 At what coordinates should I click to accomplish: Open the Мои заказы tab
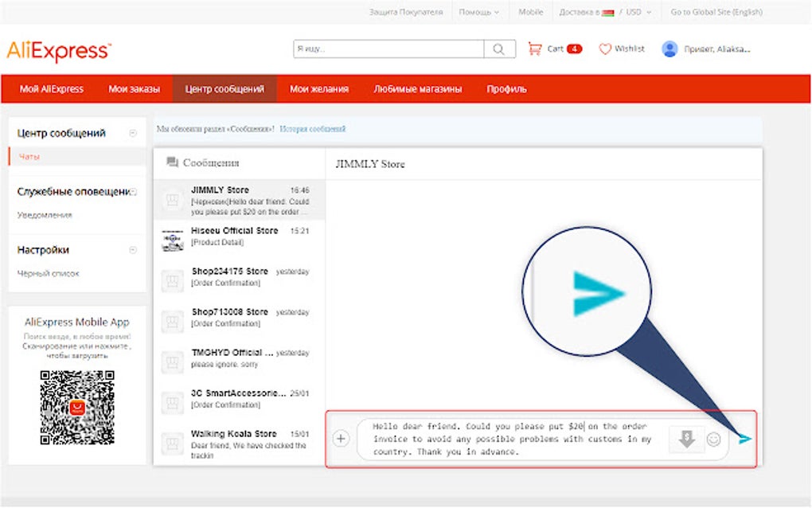[x=134, y=89]
